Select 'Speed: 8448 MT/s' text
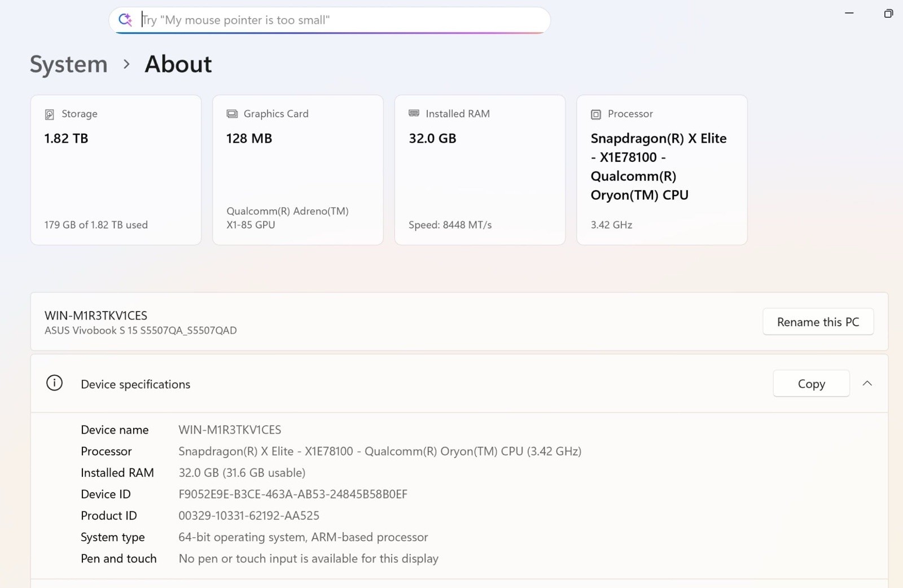 450,225
